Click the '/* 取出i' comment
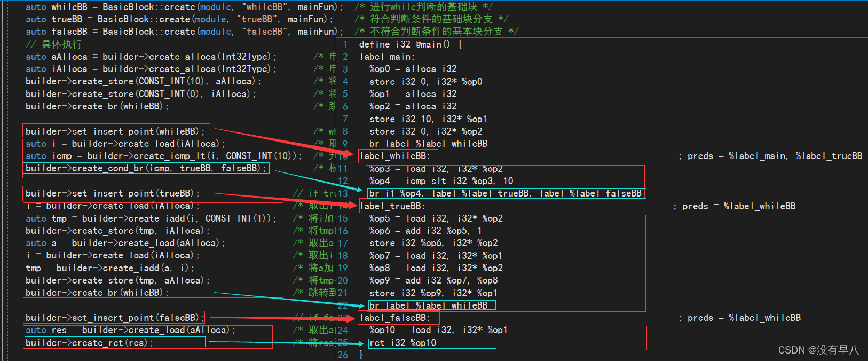Image resolution: width=868 pixels, height=361 pixels. click(313, 256)
